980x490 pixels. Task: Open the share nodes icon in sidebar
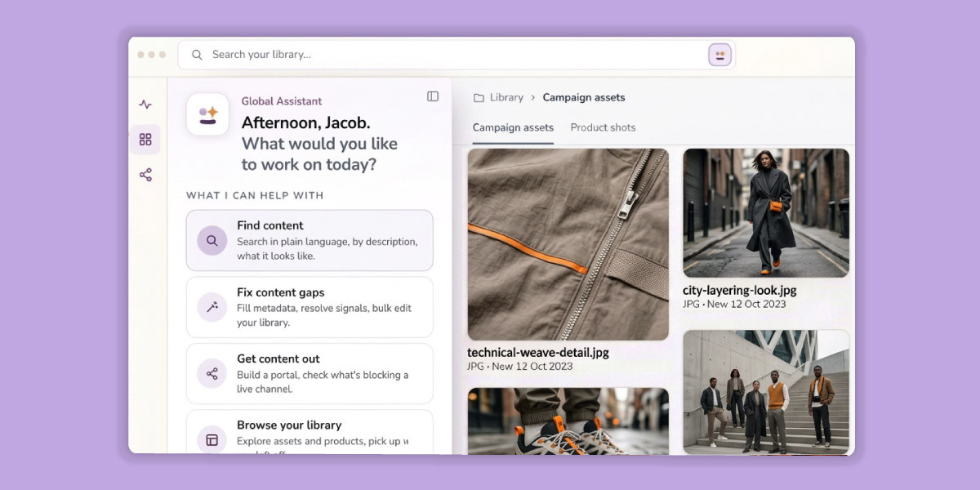145,175
